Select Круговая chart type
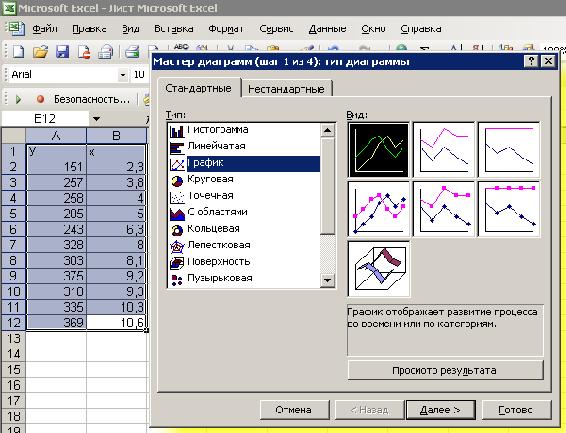The image size is (566, 433). (244, 179)
